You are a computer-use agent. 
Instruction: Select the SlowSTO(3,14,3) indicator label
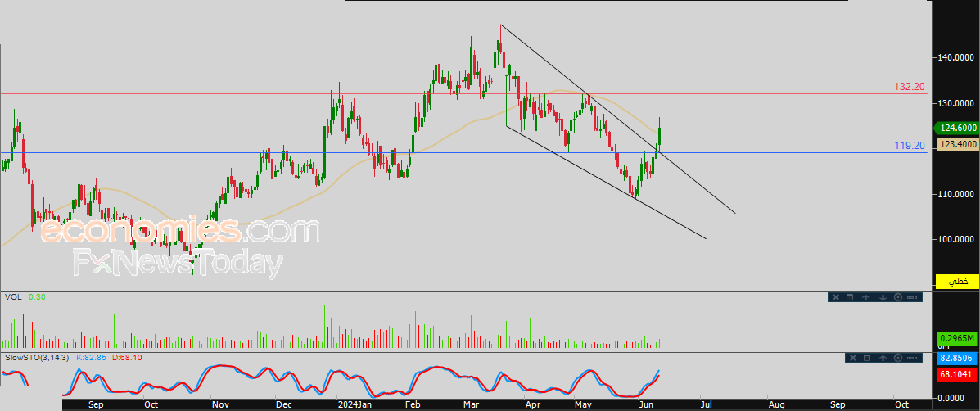tap(37, 358)
